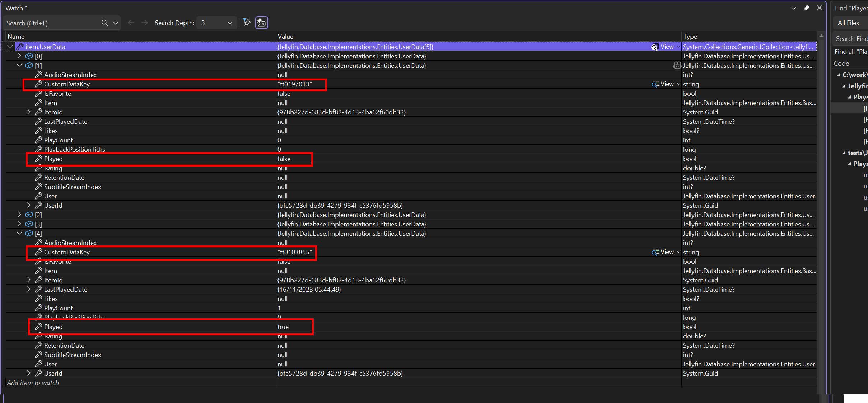The image size is (868, 403).
Task: Open search history dropdown arrow
Action: 116,23
